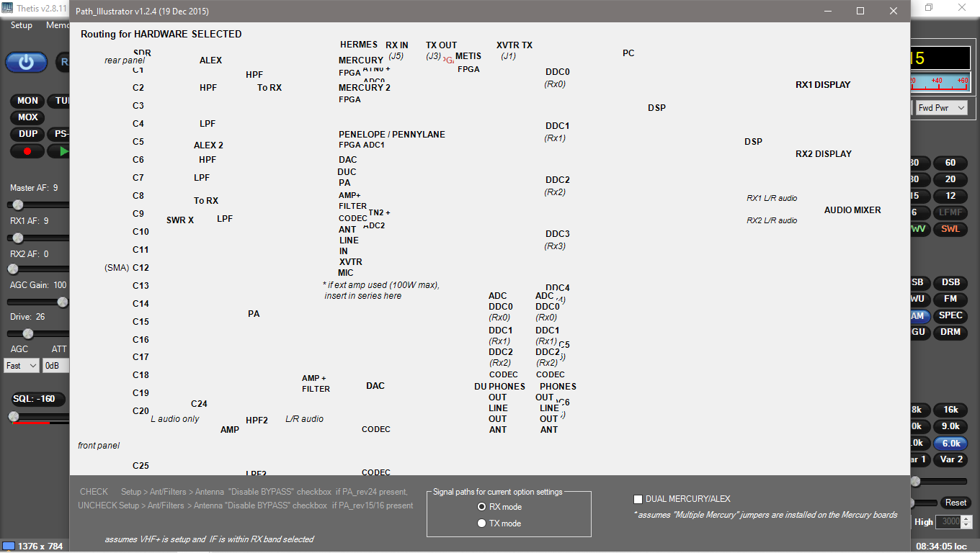Choose the 6.0k filter button
The height and width of the screenshot is (553, 980).
[950, 443]
